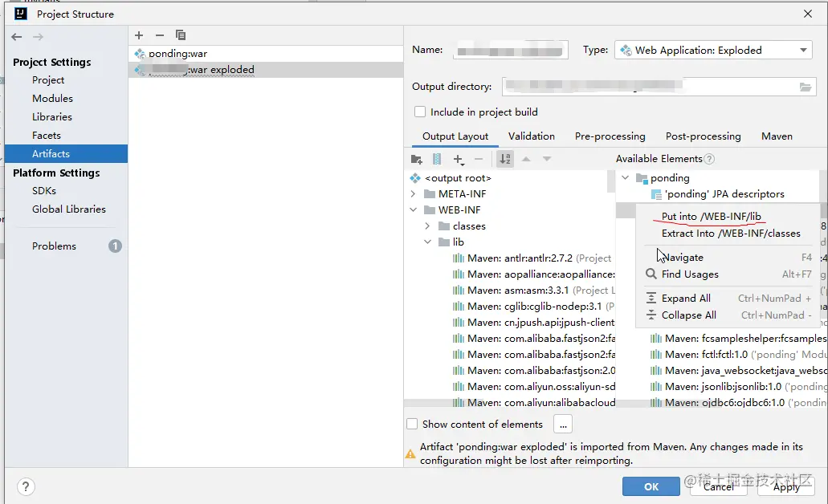The image size is (828, 504).
Task: Toggle Show content of elements
Action: click(x=412, y=424)
